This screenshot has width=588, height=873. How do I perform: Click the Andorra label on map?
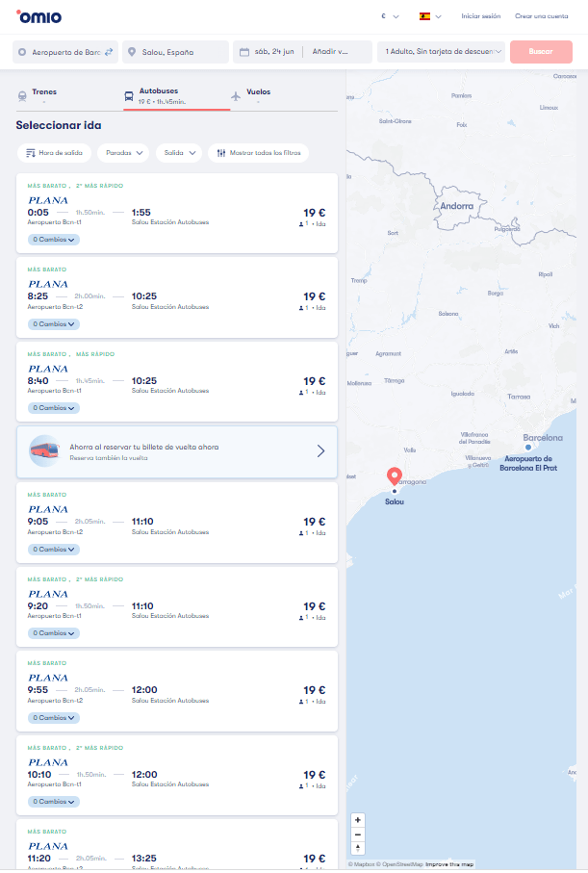pos(456,206)
